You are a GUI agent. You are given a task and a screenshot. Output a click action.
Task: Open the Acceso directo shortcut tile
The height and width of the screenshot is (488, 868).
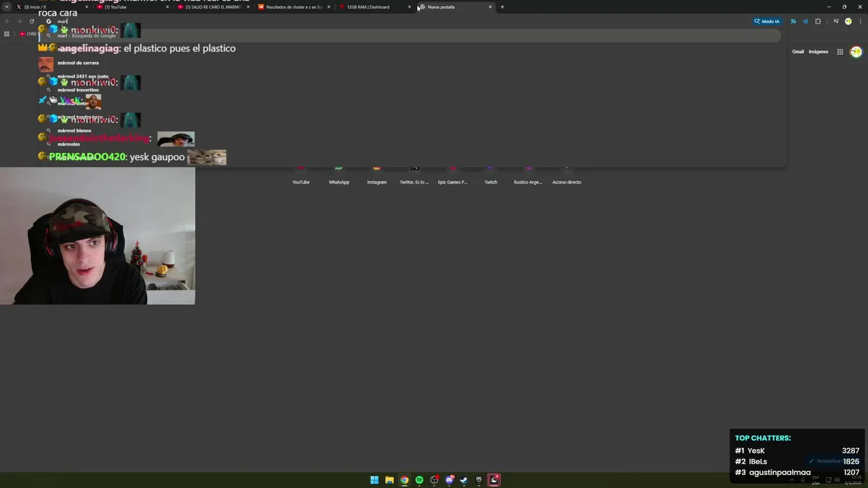coord(567,174)
